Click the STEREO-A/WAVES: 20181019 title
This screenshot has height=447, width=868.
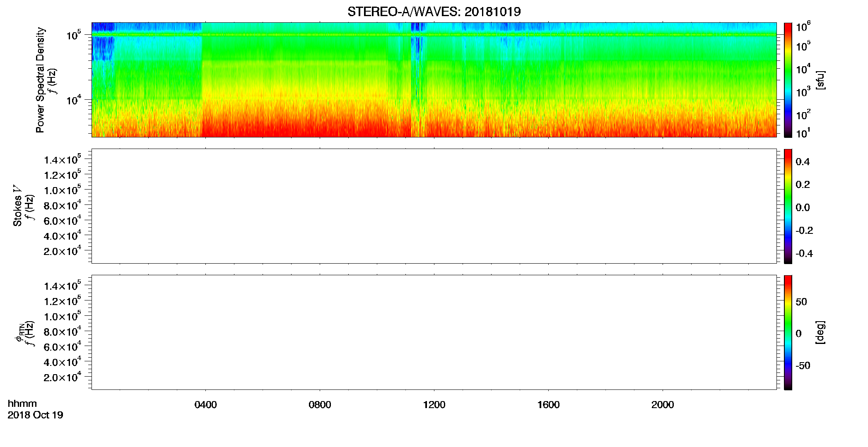coord(434,12)
